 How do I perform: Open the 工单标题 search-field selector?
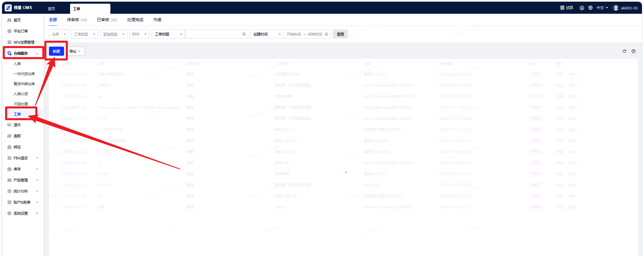(x=168, y=34)
